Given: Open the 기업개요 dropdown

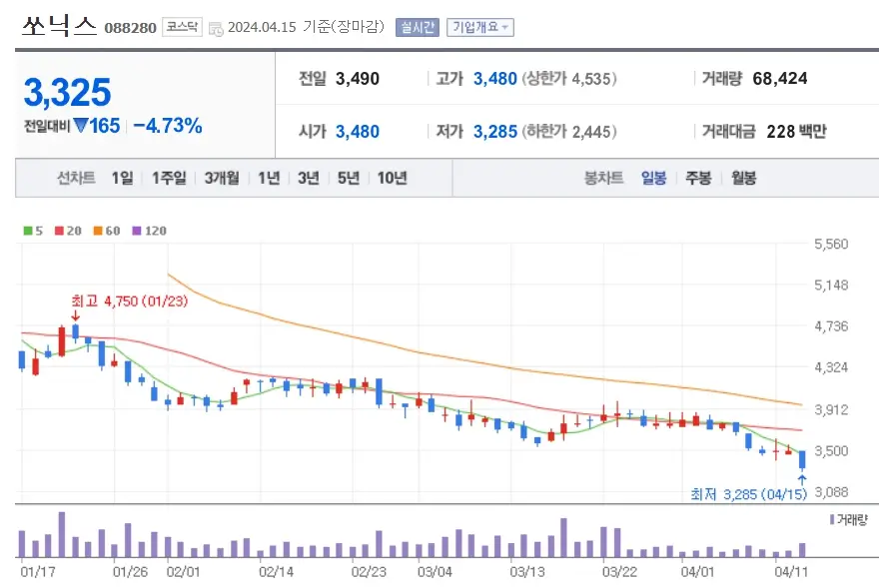Looking at the screenshot, I should click(478, 27).
